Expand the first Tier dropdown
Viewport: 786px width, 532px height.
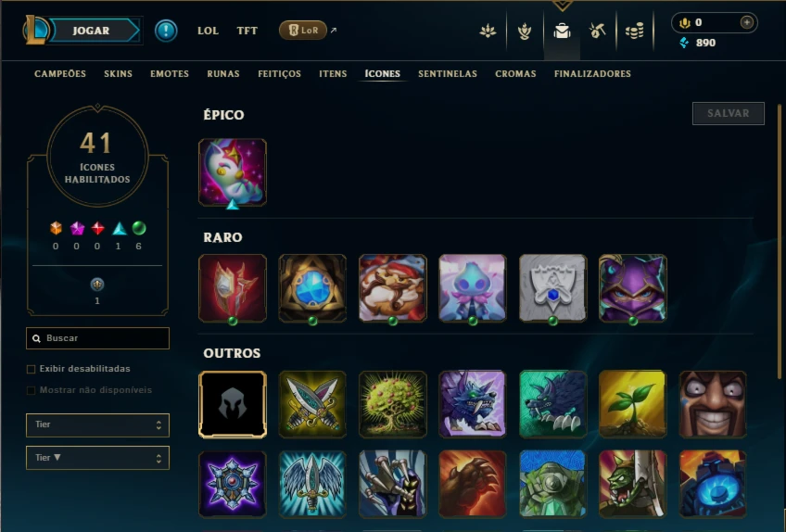point(97,425)
